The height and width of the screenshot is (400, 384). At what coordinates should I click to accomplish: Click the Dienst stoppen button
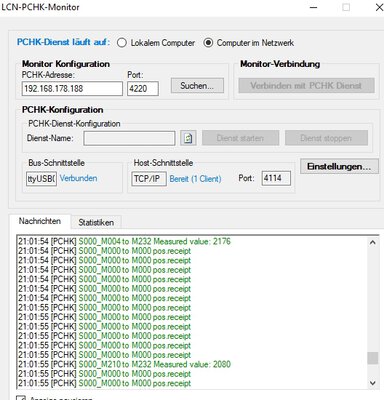coord(326,138)
